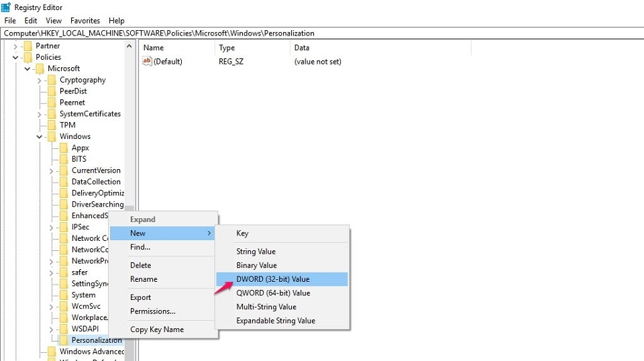
Task: Open the View menu
Action: coord(54,21)
